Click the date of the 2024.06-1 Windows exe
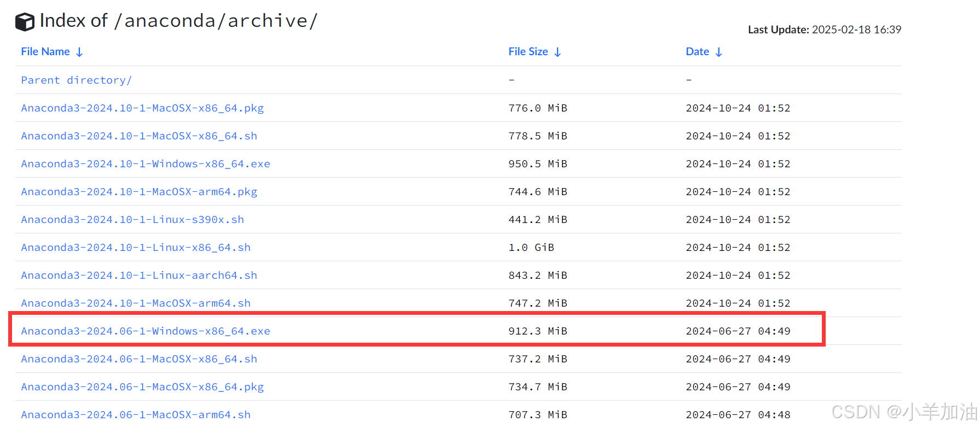The image size is (980, 428). (738, 331)
